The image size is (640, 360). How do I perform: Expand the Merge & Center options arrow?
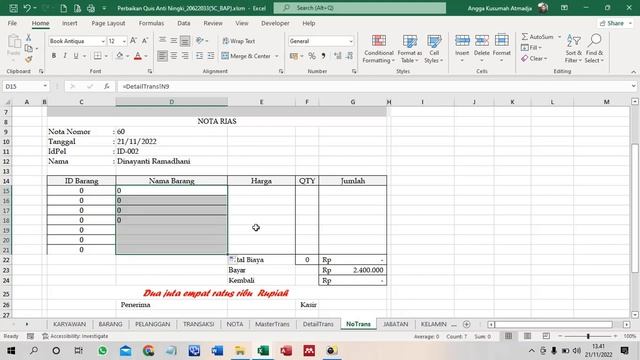pos(277,56)
